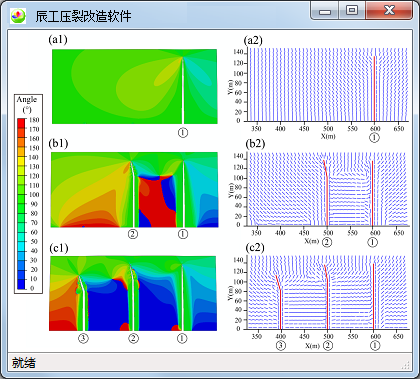Maximize the fracturing software window
This screenshot has width=420, height=380.
(x=352, y=10)
